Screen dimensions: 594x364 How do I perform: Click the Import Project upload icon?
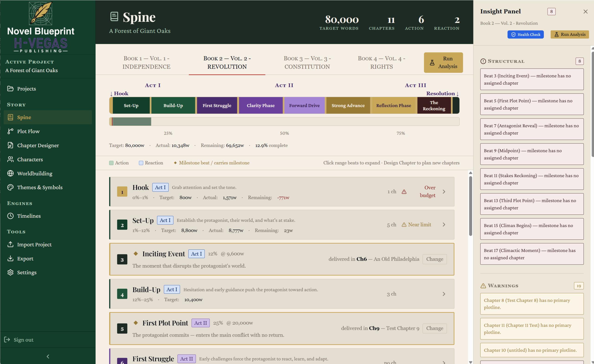[10, 244]
